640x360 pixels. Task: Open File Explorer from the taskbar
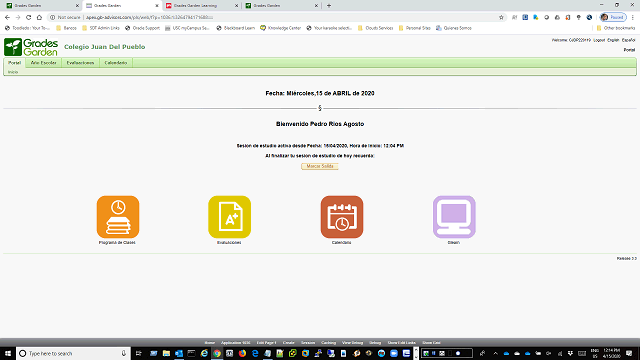tap(166, 353)
